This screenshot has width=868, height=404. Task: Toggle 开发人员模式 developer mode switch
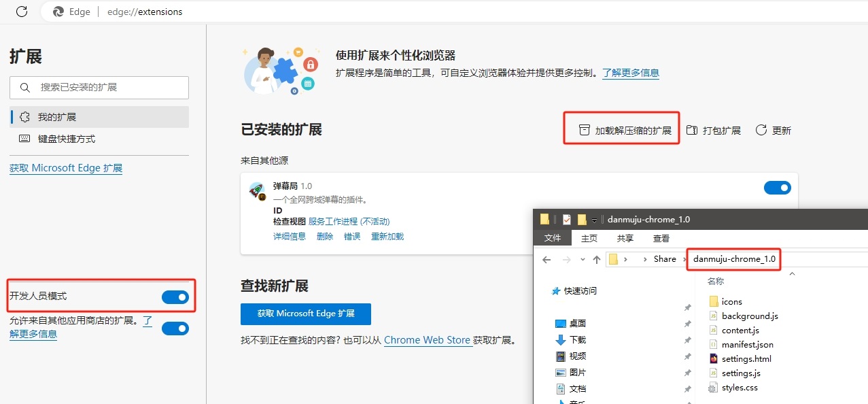175,297
